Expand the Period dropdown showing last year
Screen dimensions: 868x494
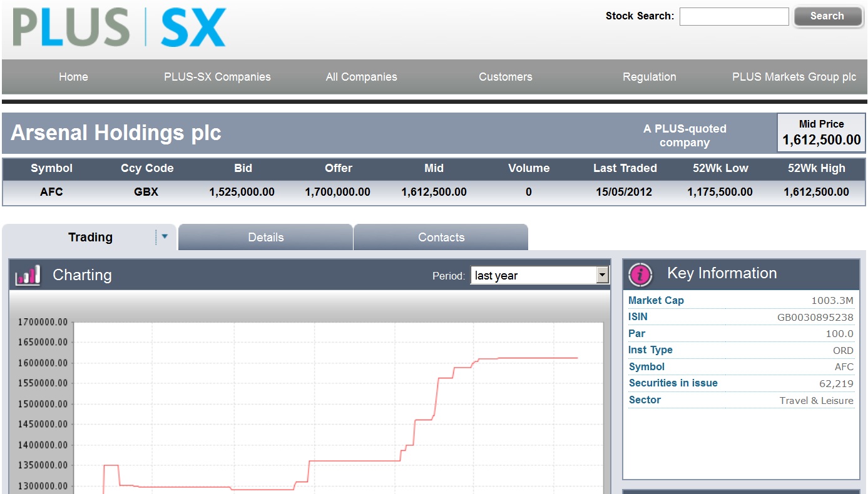(602, 275)
